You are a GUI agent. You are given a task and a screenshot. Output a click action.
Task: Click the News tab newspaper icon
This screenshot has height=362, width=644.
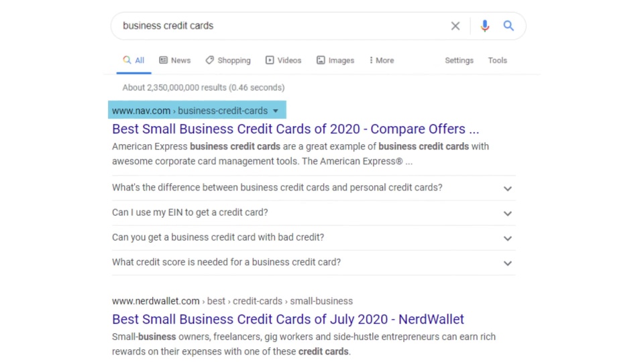pyautogui.click(x=164, y=60)
